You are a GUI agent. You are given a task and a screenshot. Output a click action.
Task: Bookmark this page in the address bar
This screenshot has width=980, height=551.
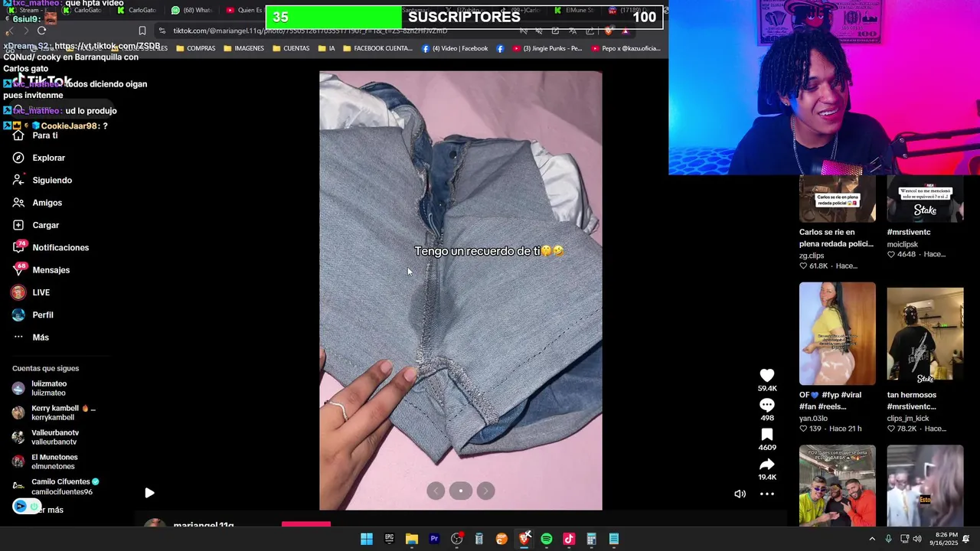142,31
